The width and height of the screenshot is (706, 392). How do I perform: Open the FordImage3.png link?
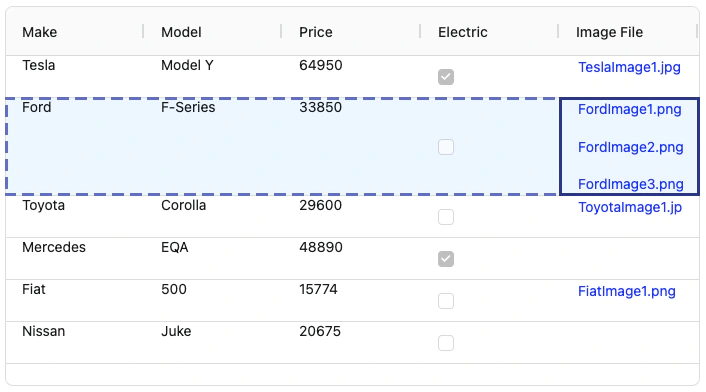coord(630,184)
